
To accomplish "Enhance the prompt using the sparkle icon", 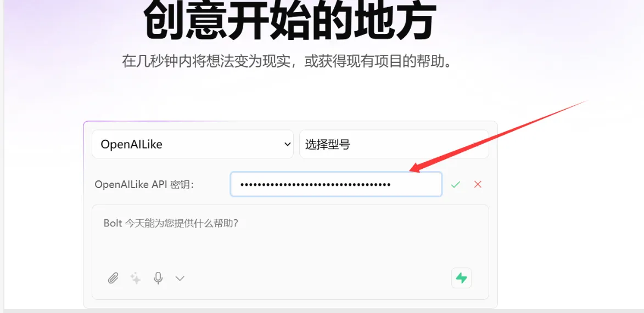I will [x=136, y=278].
